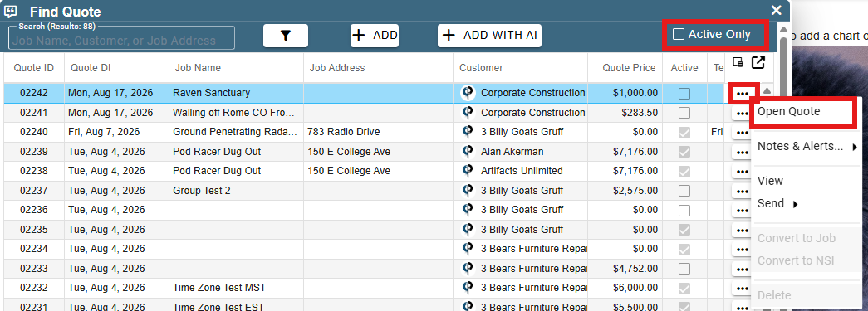Screen dimensions: 868x311
Task: Enable the Active Only checkbox
Action: click(x=678, y=34)
